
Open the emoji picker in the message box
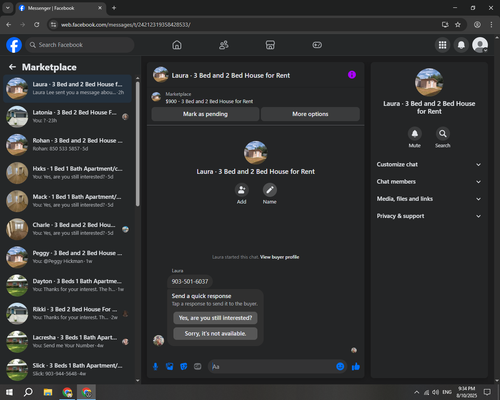(340, 367)
